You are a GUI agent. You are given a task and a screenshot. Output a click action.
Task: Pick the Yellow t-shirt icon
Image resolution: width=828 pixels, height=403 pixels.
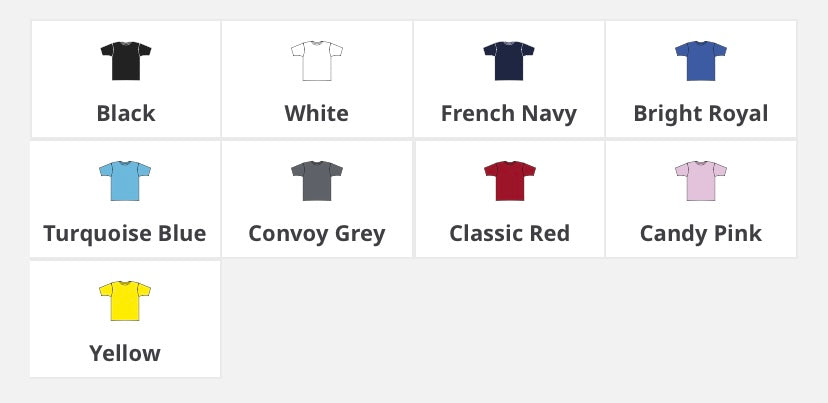click(x=125, y=301)
